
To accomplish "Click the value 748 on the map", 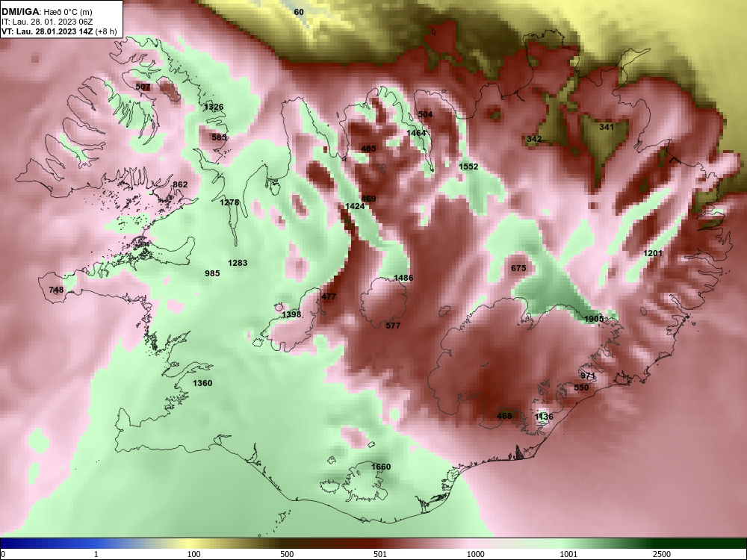I will [x=56, y=290].
